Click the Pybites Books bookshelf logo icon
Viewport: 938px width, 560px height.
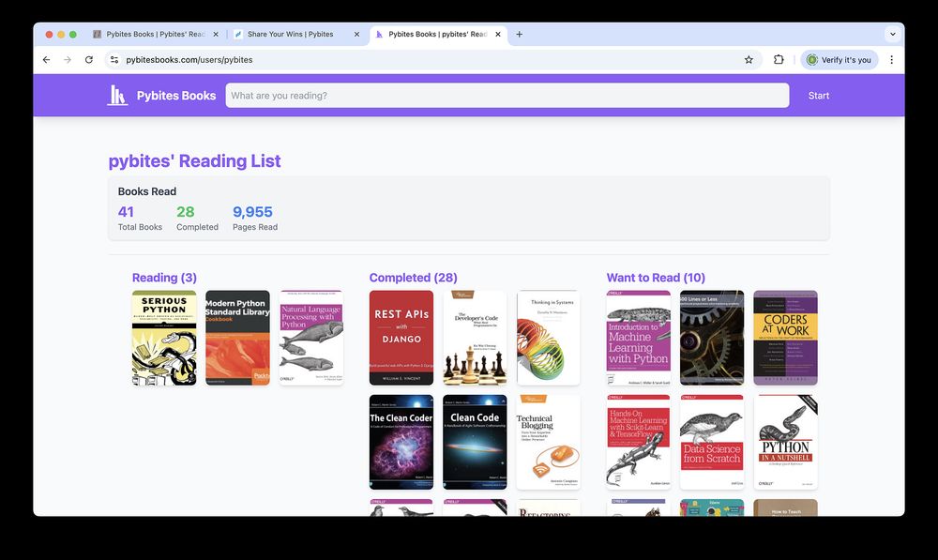pyautogui.click(x=117, y=95)
